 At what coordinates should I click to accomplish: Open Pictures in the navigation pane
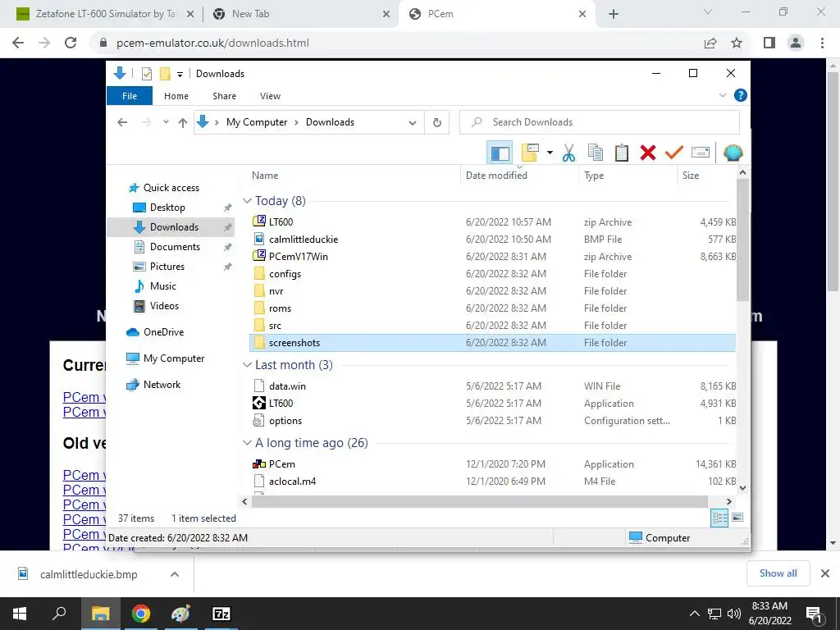click(x=167, y=267)
